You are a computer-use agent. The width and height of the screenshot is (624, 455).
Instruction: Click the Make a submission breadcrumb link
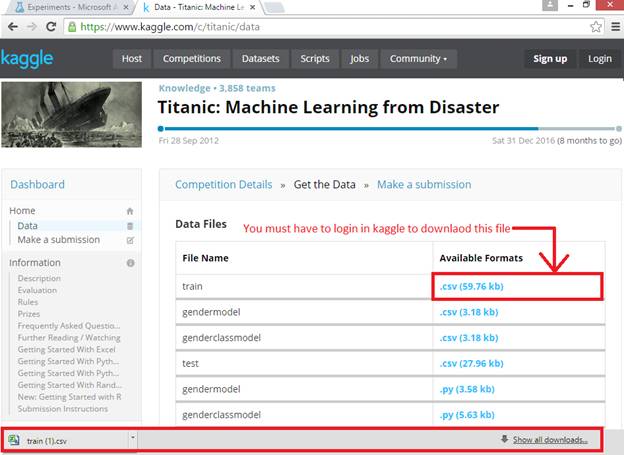(x=424, y=185)
